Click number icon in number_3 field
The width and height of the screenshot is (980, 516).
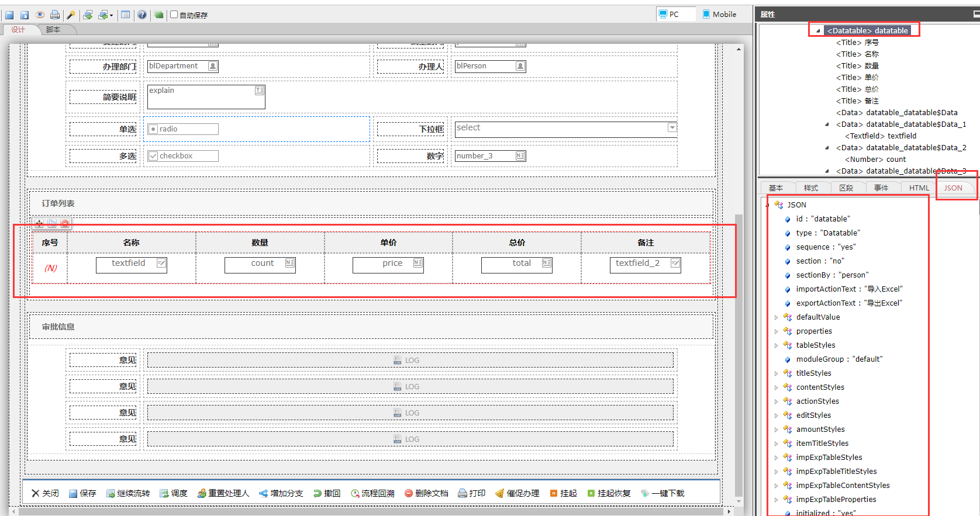point(520,155)
